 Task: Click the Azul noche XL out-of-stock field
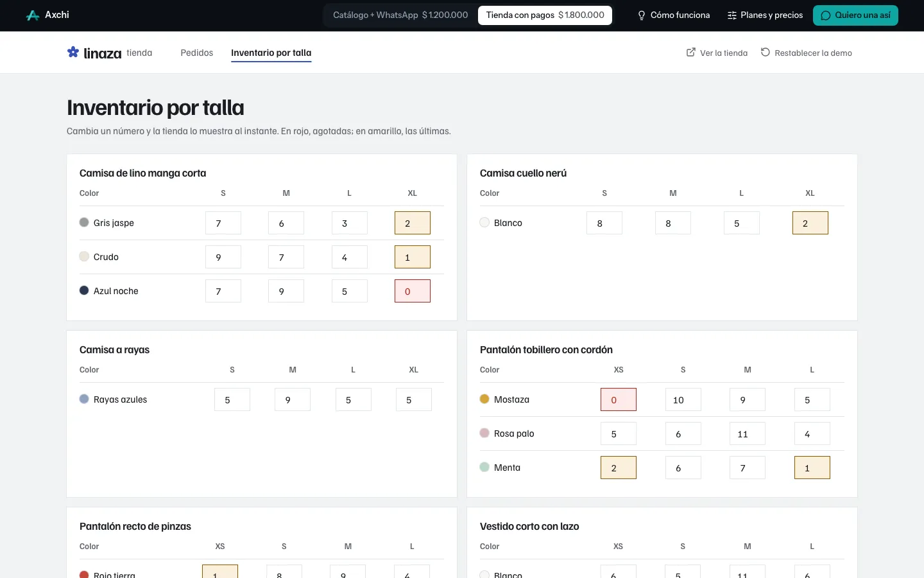point(413,291)
